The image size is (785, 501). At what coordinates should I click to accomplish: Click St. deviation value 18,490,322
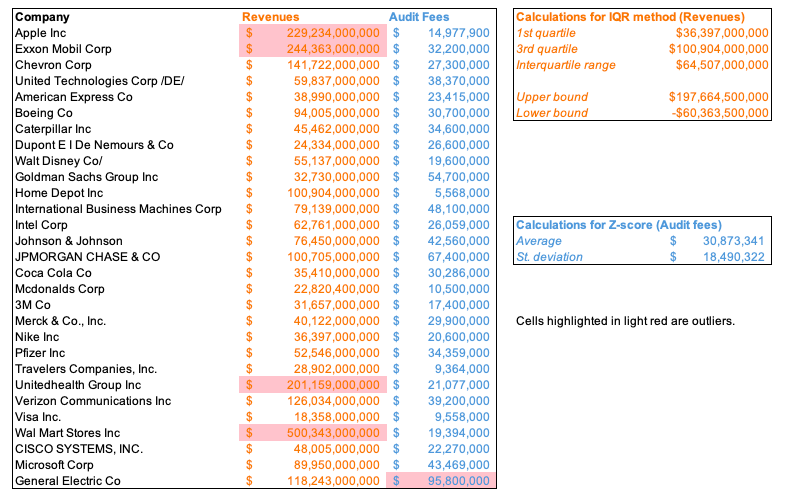[x=733, y=257]
